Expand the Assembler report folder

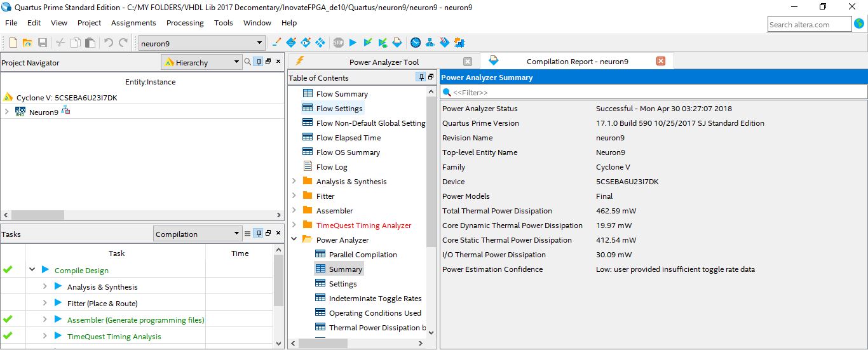coord(294,210)
